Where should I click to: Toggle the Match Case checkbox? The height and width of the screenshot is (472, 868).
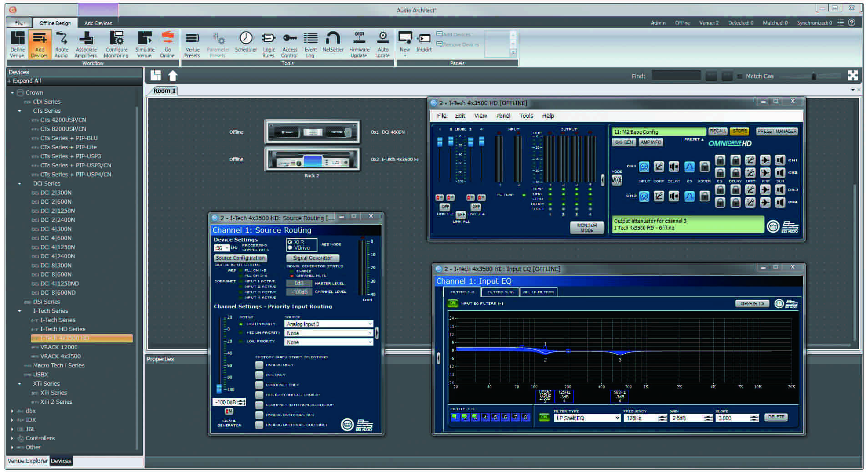[740, 76]
